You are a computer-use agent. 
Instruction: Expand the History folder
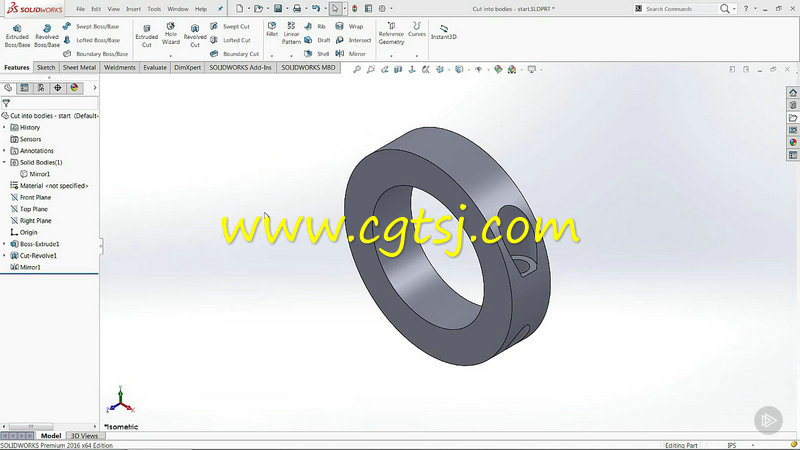5,127
